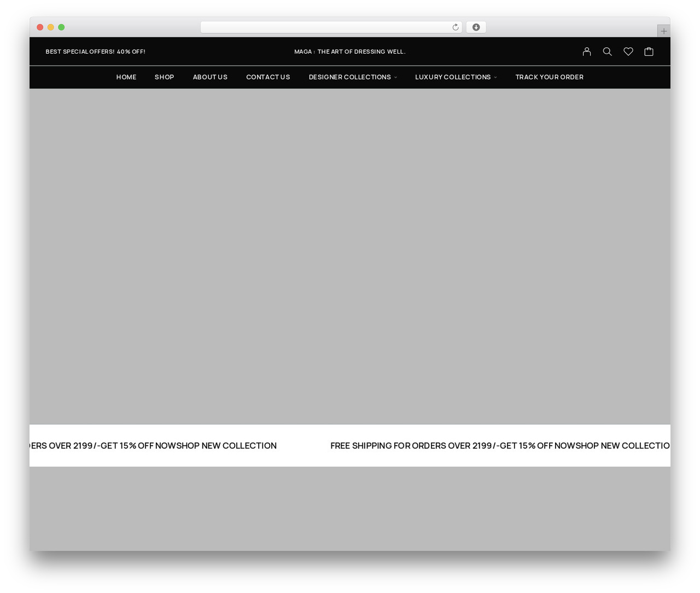Reload the page with the refresh icon
The height and width of the screenshot is (593, 700).
[456, 27]
